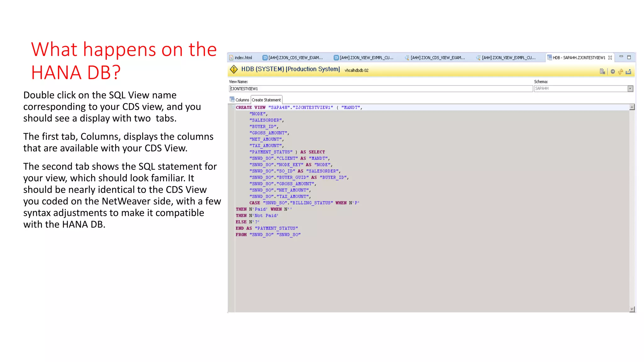This screenshot has height=362, width=644.
Task: Click the table icon on the HDB editor tab
Action: tap(549, 58)
